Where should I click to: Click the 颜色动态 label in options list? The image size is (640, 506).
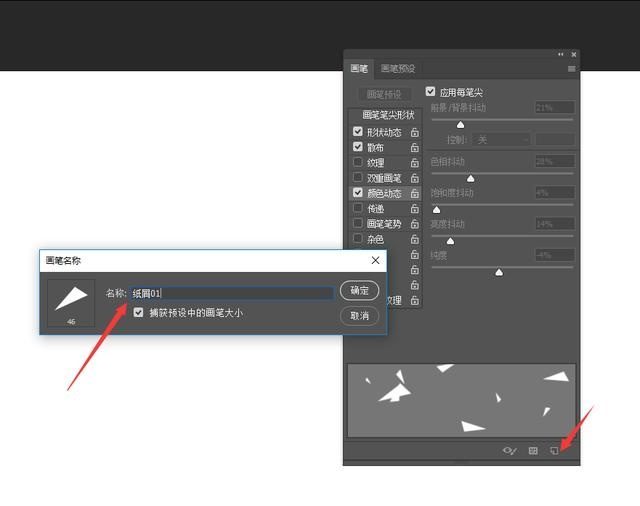(x=384, y=193)
